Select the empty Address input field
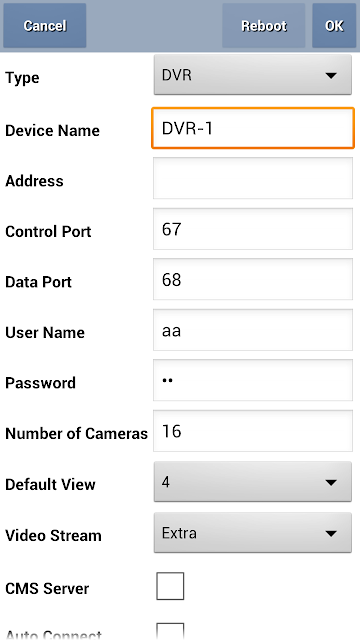The height and width of the screenshot is (640, 360). (253, 178)
